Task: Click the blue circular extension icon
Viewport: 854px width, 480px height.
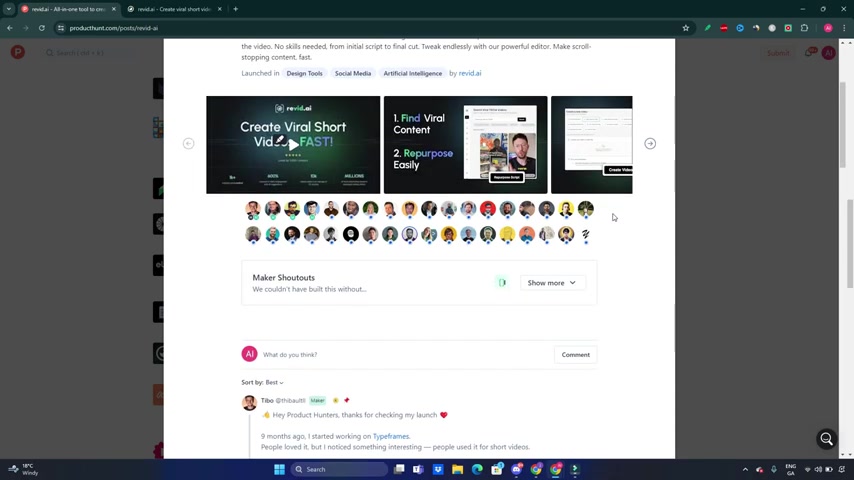Action: tap(740, 28)
